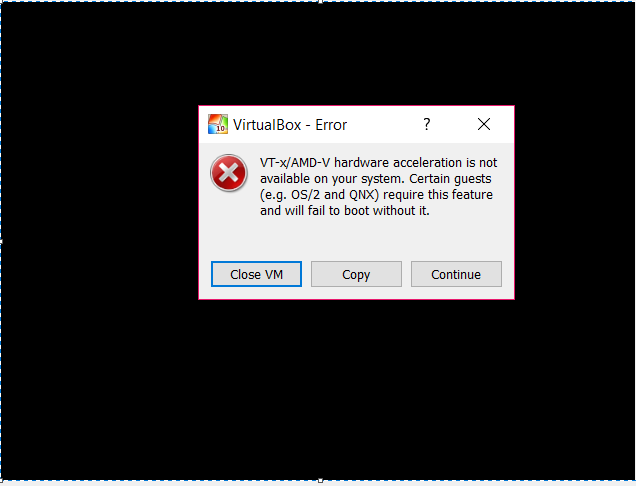Click the "(e.g. OS/2 and QNX)" text
636x489 pixels.
pyautogui.click(x=319, y=195)
